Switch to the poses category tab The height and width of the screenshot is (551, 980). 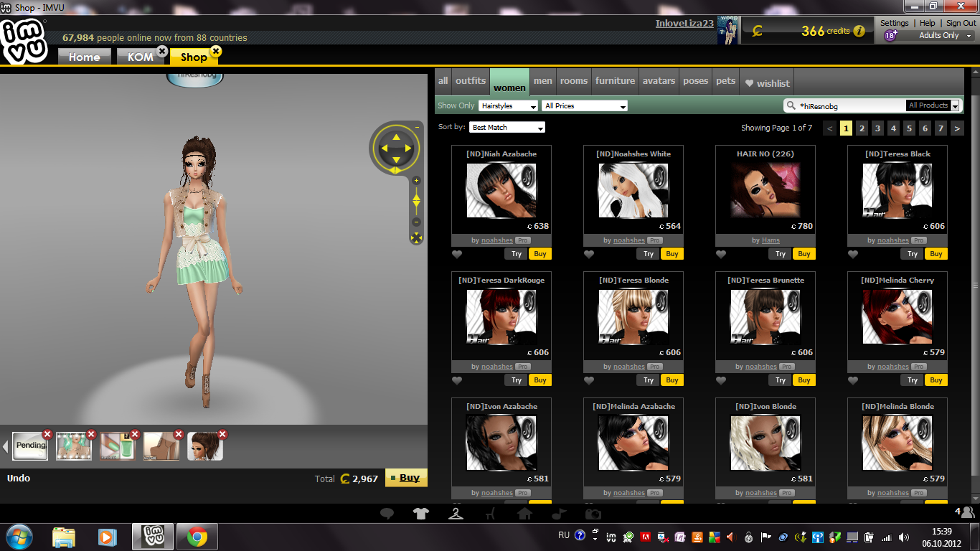point(695,81)
